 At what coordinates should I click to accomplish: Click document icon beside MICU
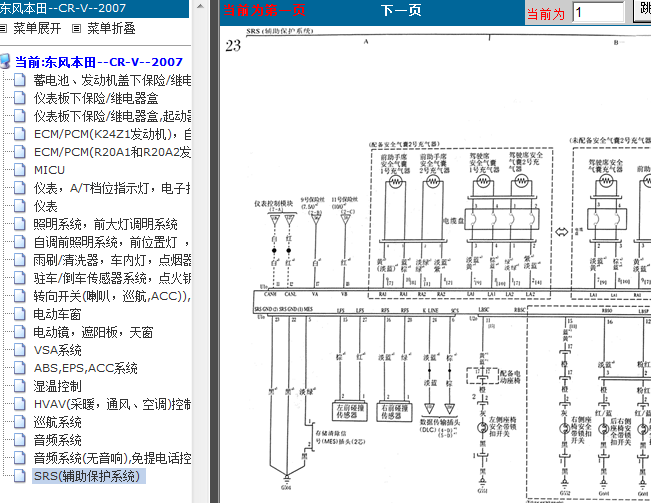click(x=20, y=170)
